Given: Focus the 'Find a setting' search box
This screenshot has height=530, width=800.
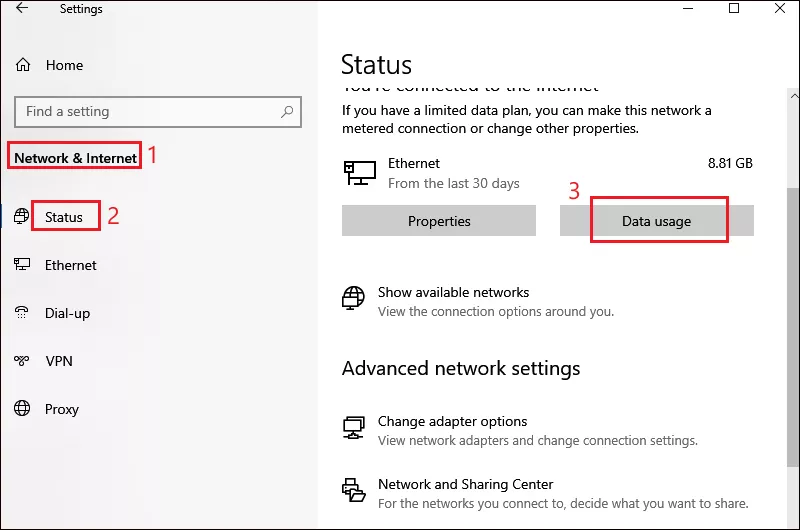Looking at the screenshot, I should click(158, 112).
